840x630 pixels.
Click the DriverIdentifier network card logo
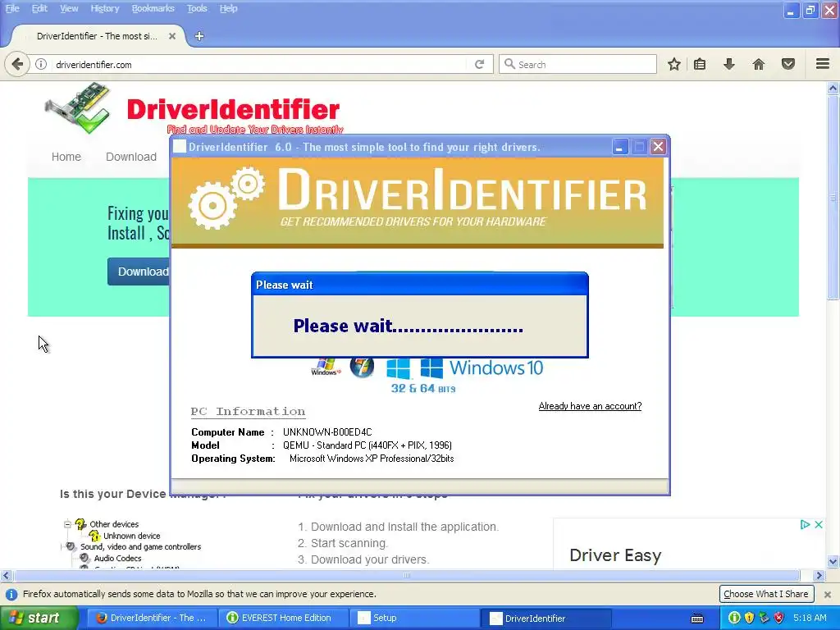coord(78,107)
